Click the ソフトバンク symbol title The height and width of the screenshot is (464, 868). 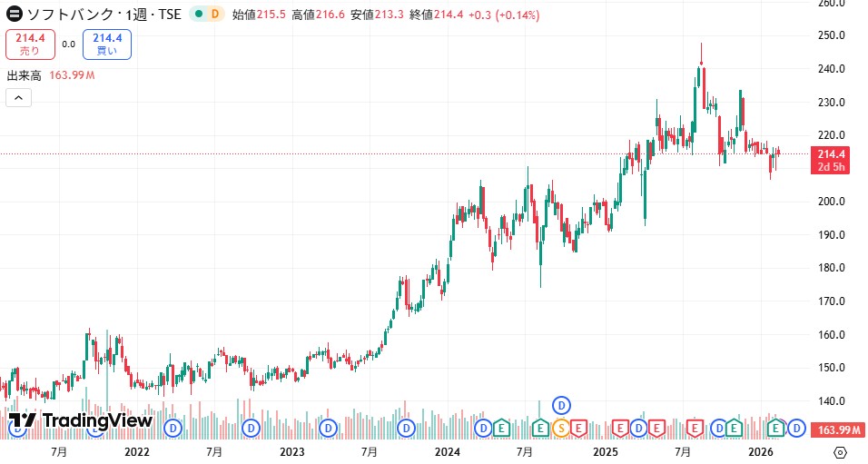coord(70,15)
